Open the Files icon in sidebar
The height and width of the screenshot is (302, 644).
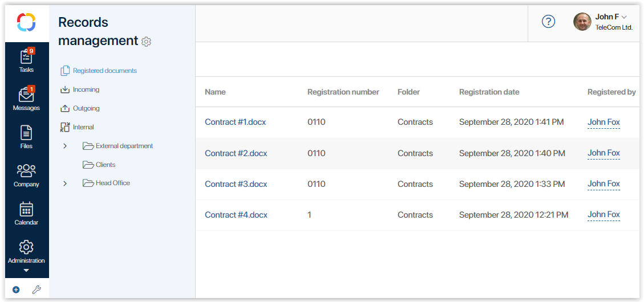point(26,133)
